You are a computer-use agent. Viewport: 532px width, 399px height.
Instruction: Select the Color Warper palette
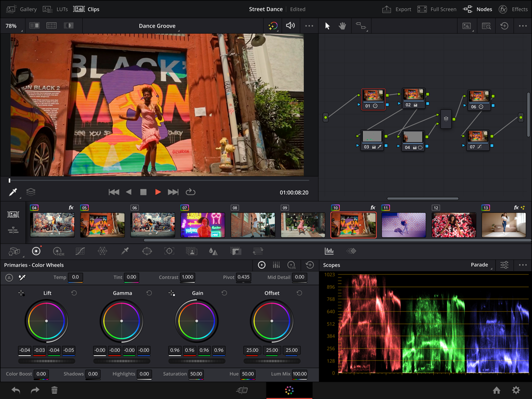pos(102,251)
